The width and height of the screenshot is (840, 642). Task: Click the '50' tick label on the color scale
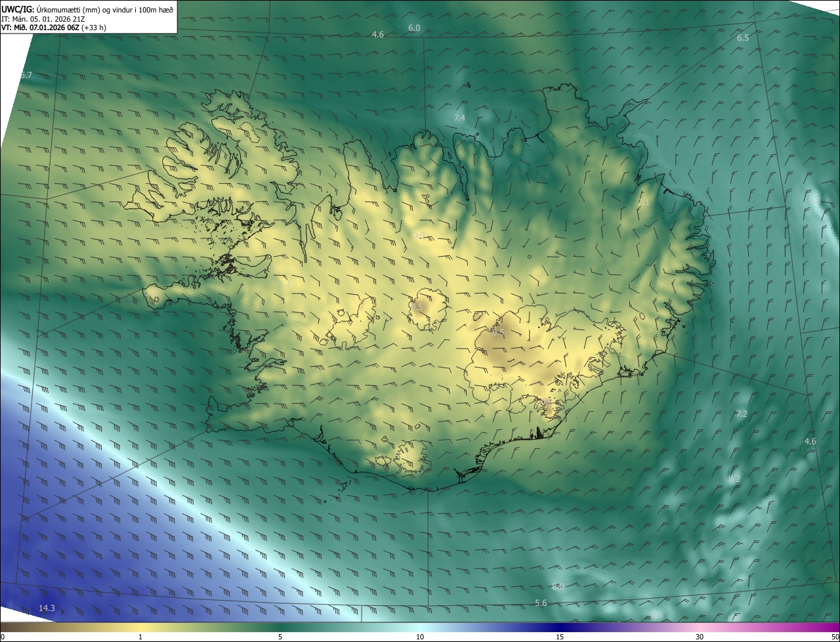835,637
